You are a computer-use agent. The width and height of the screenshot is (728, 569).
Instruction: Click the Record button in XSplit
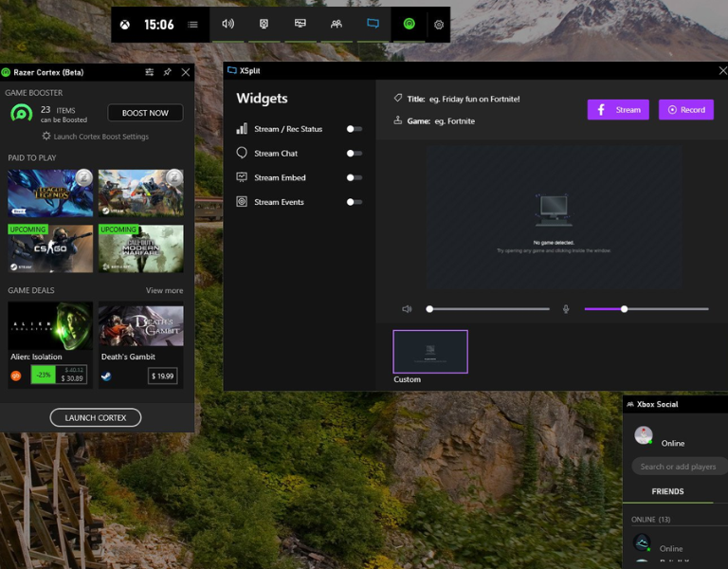686,110
